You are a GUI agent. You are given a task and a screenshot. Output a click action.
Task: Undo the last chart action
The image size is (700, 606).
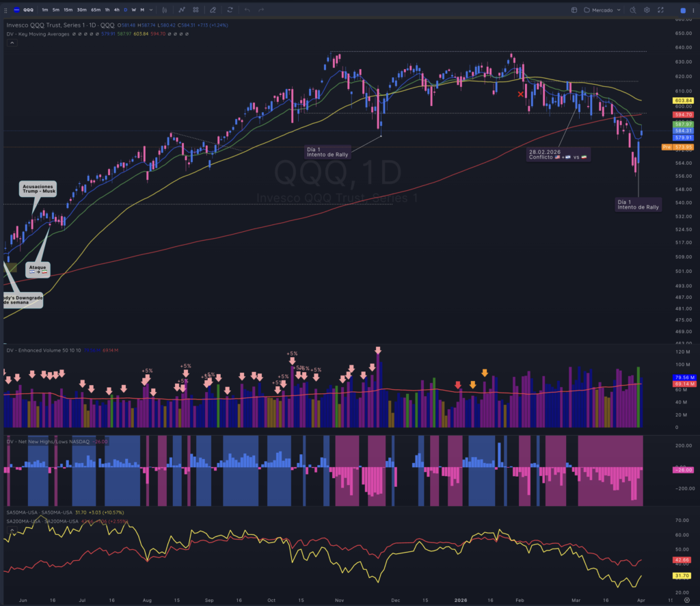[247, 10]
